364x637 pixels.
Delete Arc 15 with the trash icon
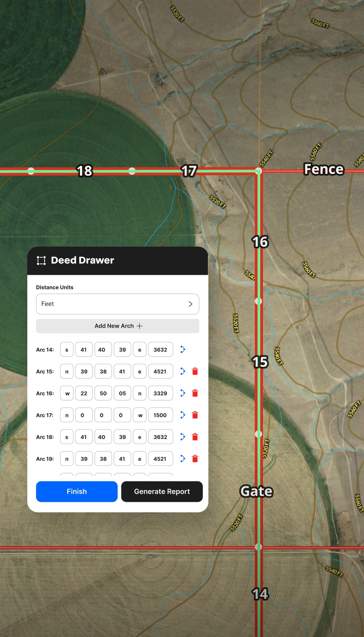195,372
